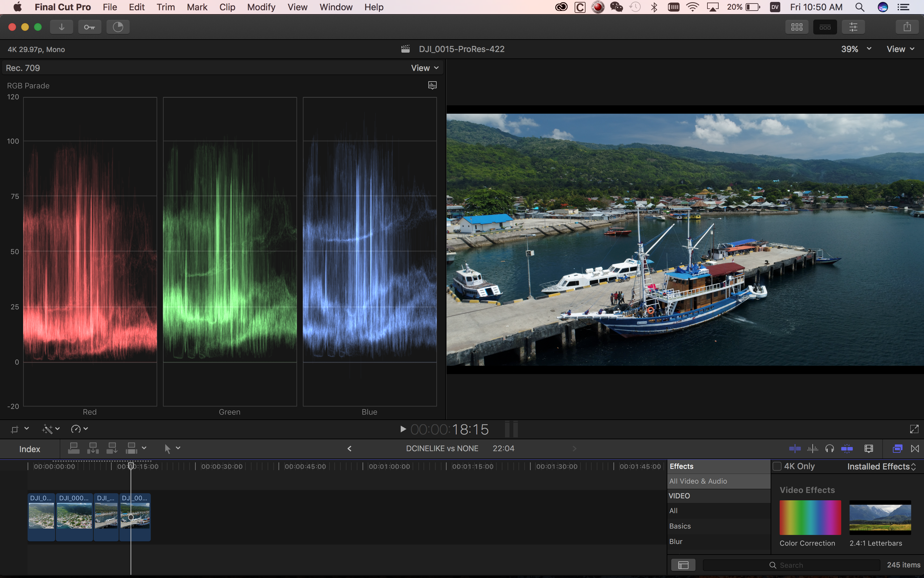Click Connect clip to primary storyline icon
924x578 pixels.
coord(74,448)
